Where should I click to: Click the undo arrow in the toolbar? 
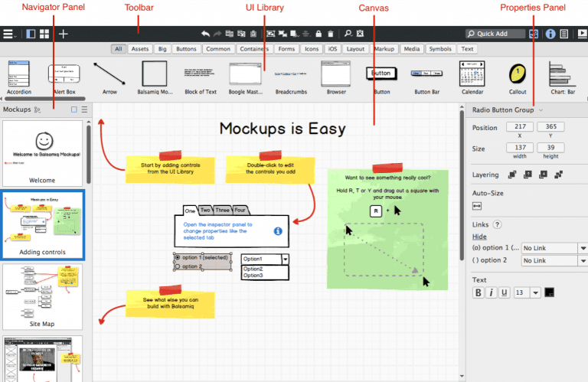pos(205,34)
